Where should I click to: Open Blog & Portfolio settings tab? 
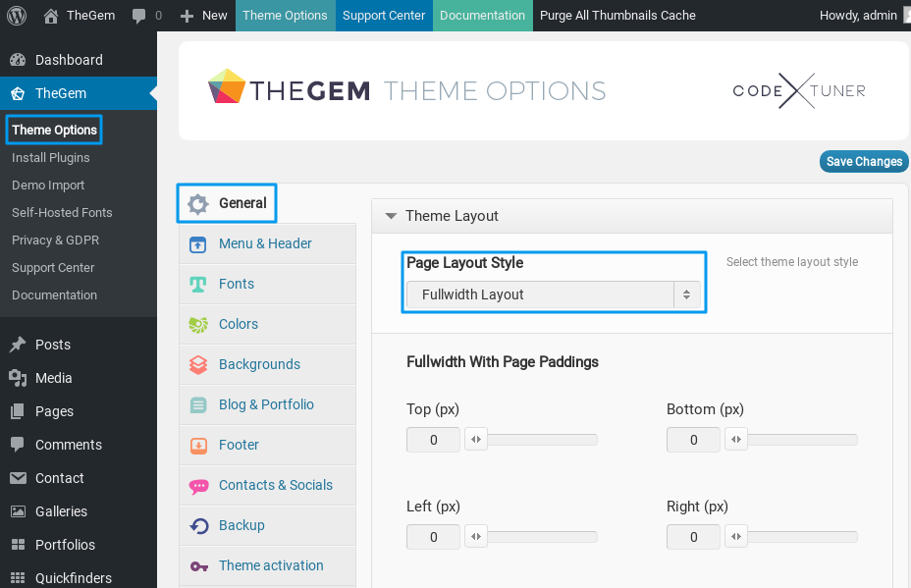(266, 404)
